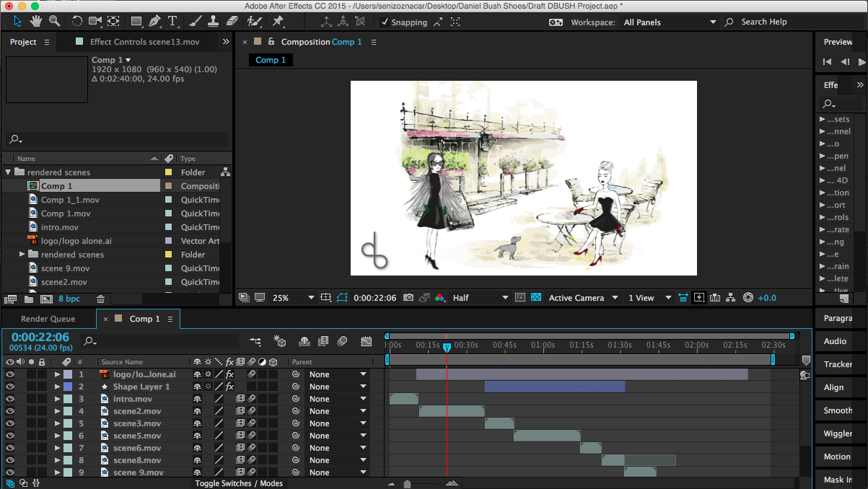Select the Comp 1 timeline tab
The height and width of the screenshot is (489, 868).
coord(145,319)
